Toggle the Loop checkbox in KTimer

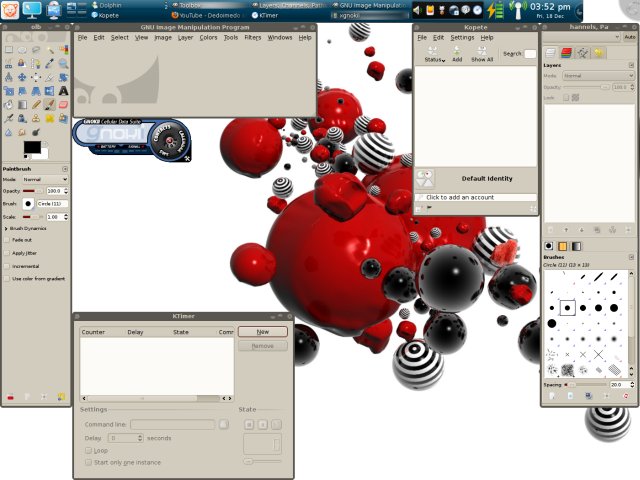[x=88, y=450]
